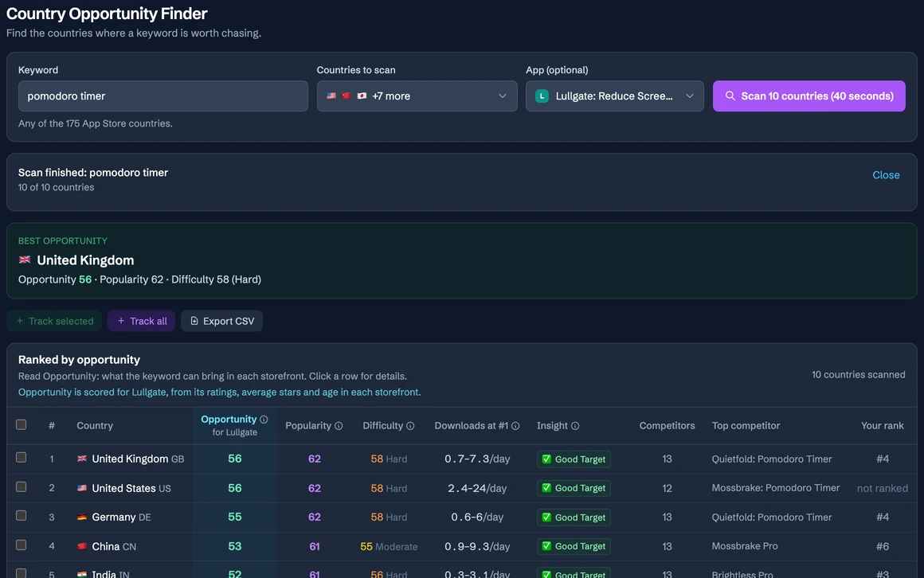Click the Track all button
Viewport: 924px width, 578px height.
tap(142, 321)
